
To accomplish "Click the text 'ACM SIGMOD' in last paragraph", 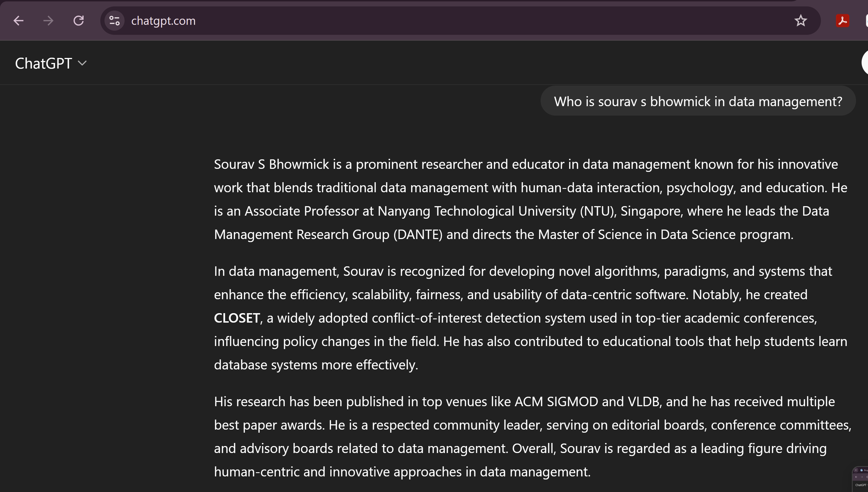I will [x=556, y=402].
